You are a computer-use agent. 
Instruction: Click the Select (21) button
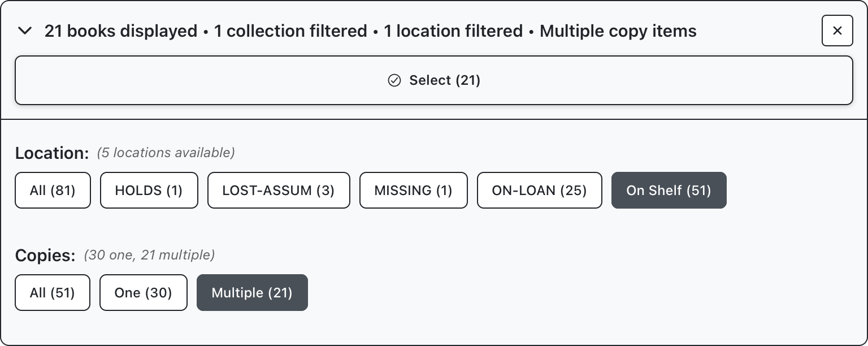tap(433, 80)
